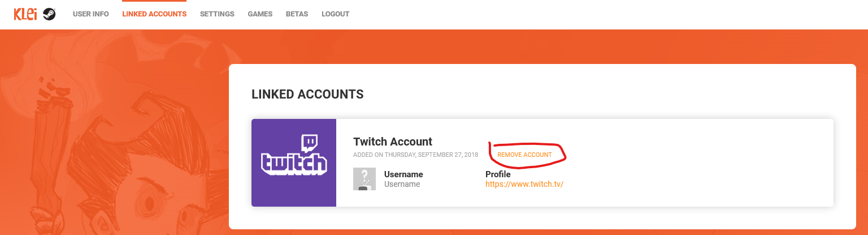Click the Twitch chat-bubble glyph in purple tile
The height and width of the screenshot is (235, 868).
(309, 143)
